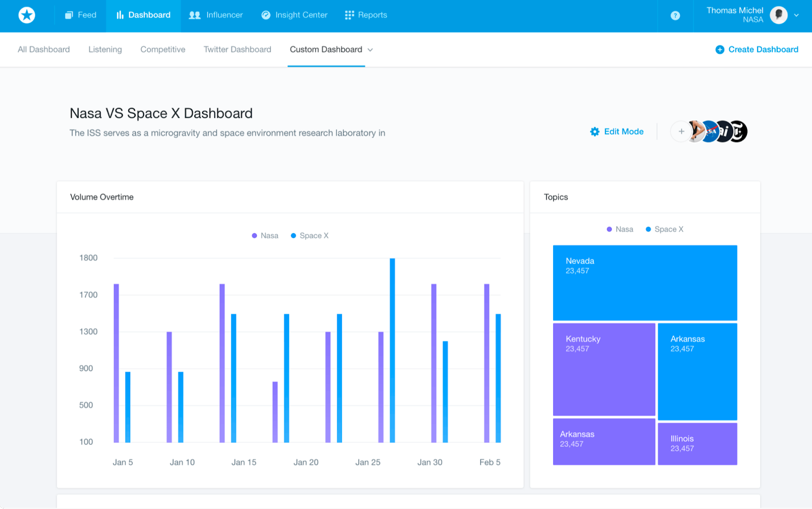Toggle the Nasa series in the Volume Overtime legend
The width and height of the screenshot is (812, 509).
pyautogui.click(x=265, y=236)
